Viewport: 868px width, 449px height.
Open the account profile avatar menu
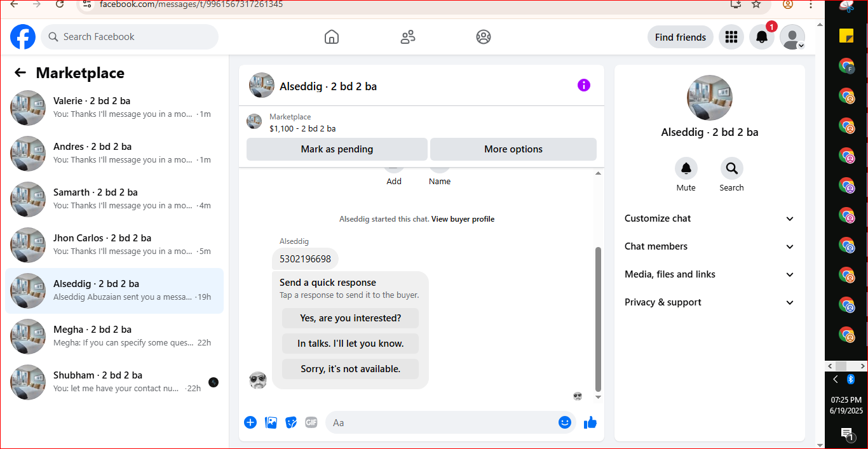tap(792, 37)
